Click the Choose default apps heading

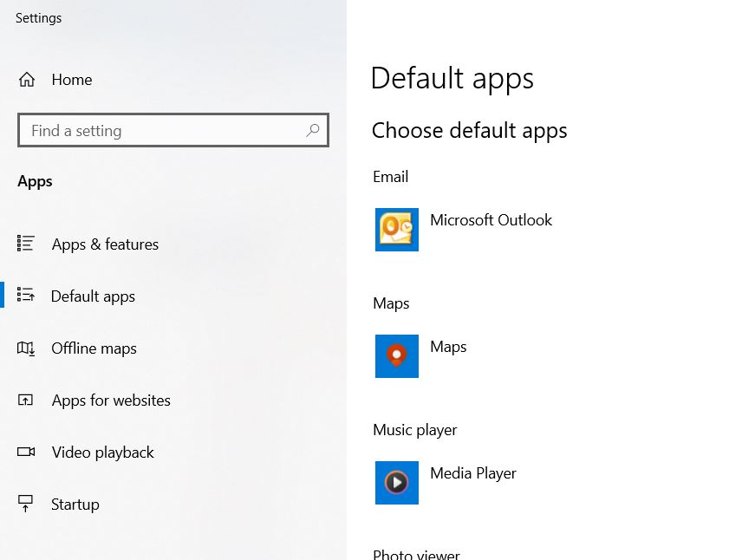tap(469, 131)
